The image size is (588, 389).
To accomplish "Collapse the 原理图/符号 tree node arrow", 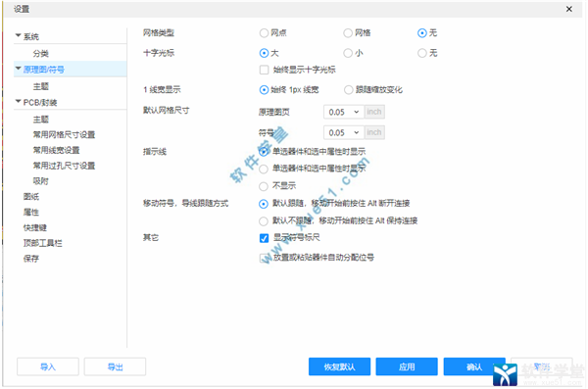I will tap(18, 69).
